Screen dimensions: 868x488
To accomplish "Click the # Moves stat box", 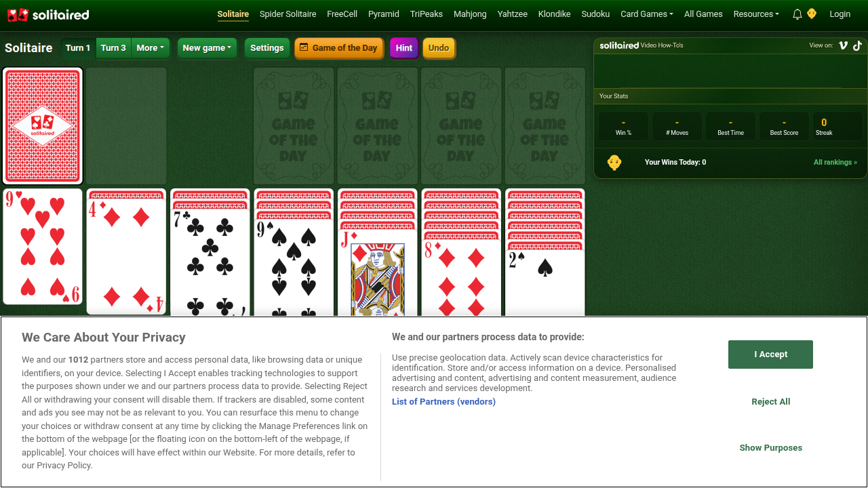I will [x=677, y=126].
